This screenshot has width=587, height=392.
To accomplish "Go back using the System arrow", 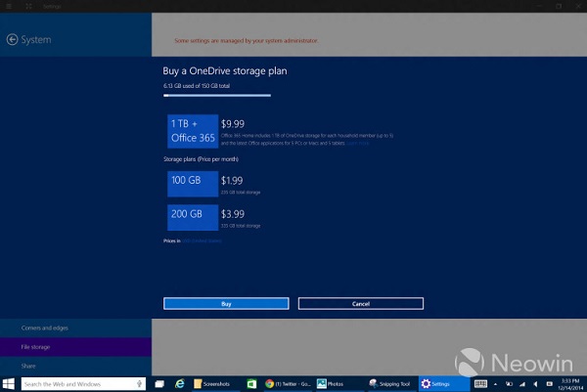I will 12,40.
